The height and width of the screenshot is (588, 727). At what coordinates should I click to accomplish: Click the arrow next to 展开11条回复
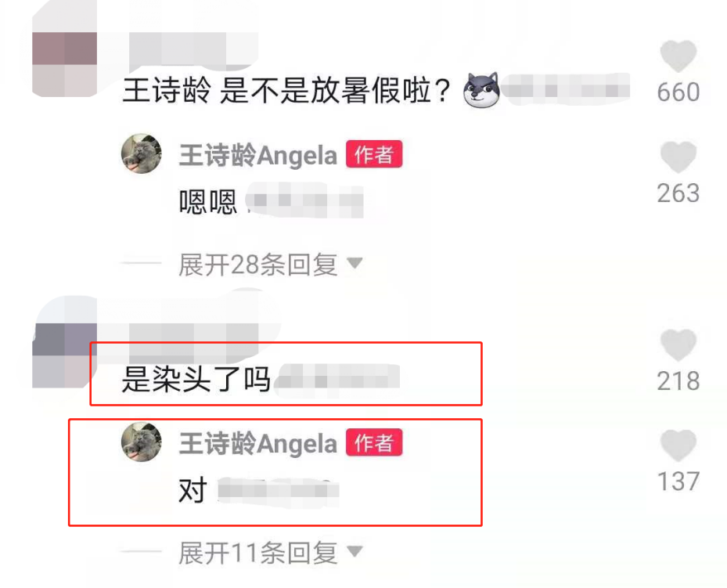coord(355,551)
